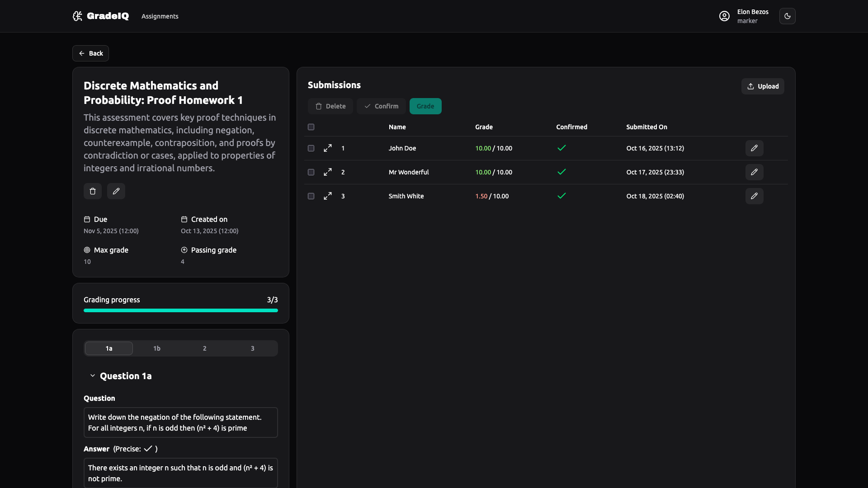Toggle the dark mode moon icon
Viewport: 868px width, 488px height.
(787, 16)
